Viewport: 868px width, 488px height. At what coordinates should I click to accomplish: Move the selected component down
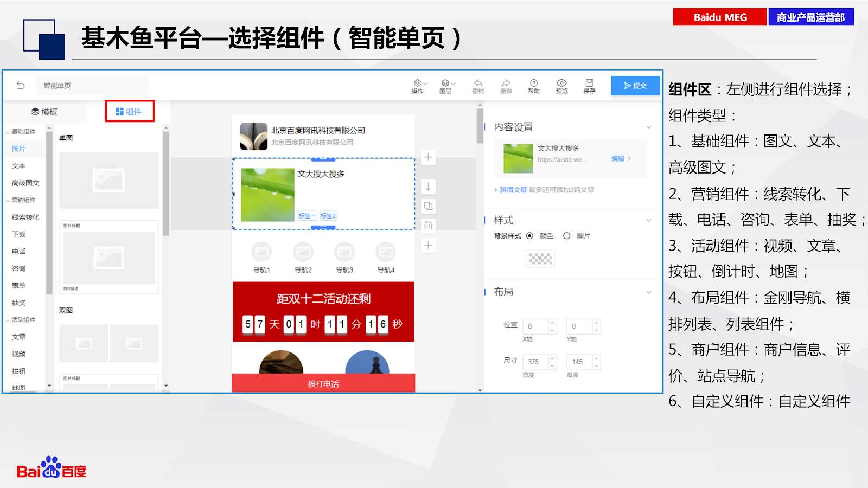tap(428, 187)
